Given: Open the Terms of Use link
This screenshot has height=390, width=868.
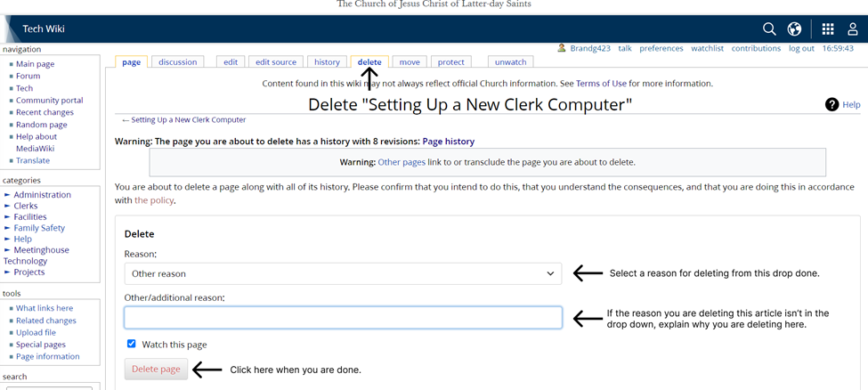Looking at the screenshot, I should point(601,84).
